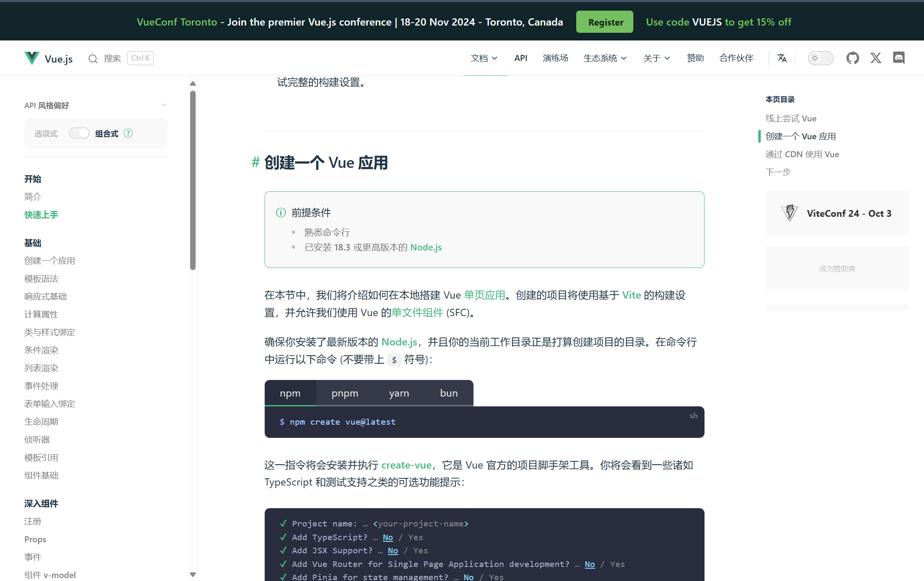Click the search magnifier icon
The image size is (924, 581).
(x=92, y=58)
